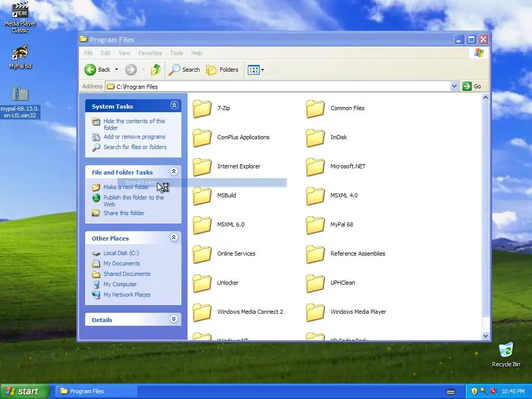Open the Views dropdown in toolbar
Viewport: 532px width, 399px height.
pyautogui.click(x=256, y=70)
